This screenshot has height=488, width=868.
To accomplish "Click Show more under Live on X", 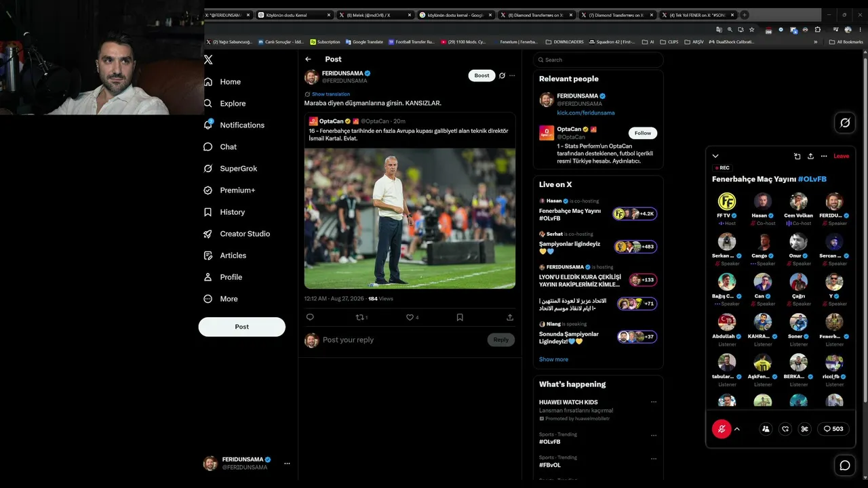I will click(x=554, y=359).
